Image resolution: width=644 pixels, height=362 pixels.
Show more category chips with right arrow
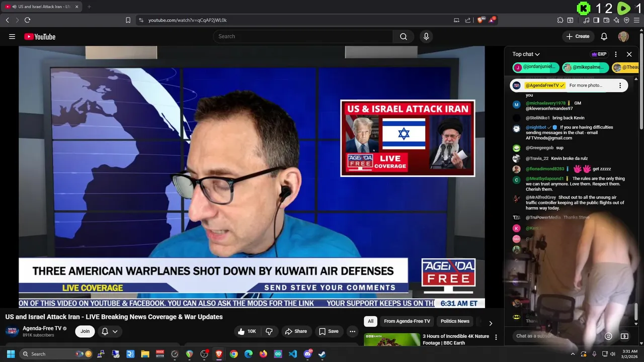pyautogui.click(x=491, y=323)
